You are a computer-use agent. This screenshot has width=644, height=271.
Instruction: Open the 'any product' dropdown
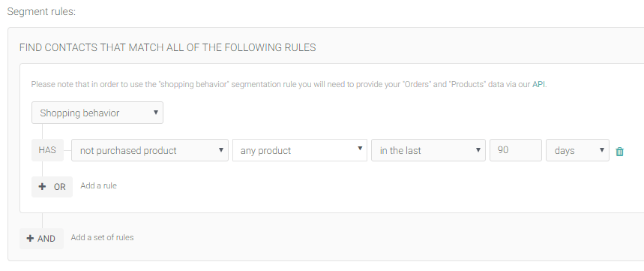coord(300,150)
